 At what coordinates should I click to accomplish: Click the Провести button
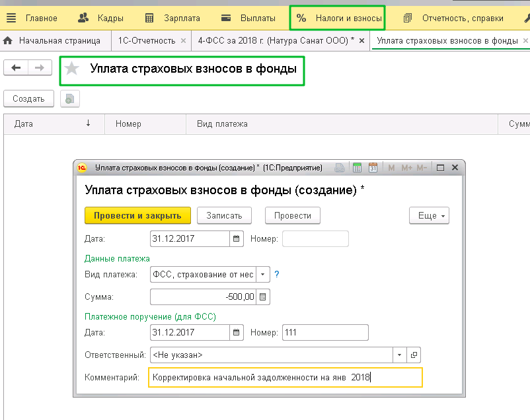pyautogui.click(x=293, y=215)
